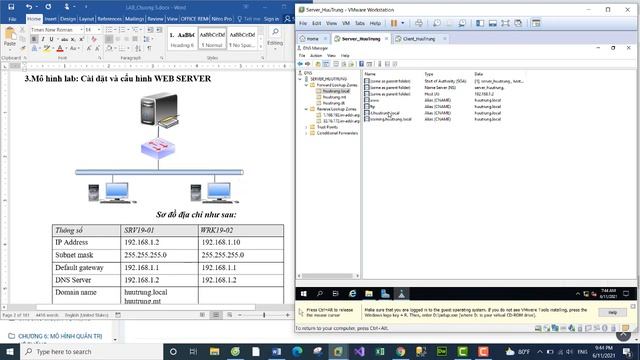Expand Conditional Forwarders node
The width and height of the screenshot is (640, 360).
306,133
